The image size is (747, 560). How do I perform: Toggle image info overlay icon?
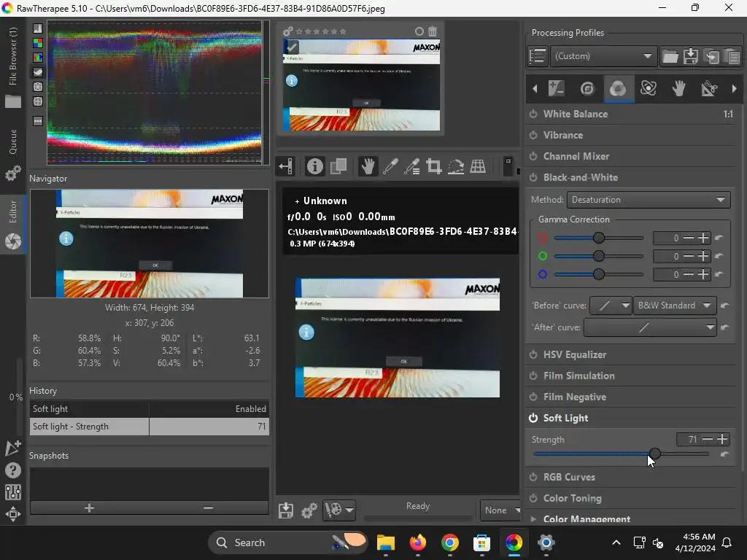314,166
